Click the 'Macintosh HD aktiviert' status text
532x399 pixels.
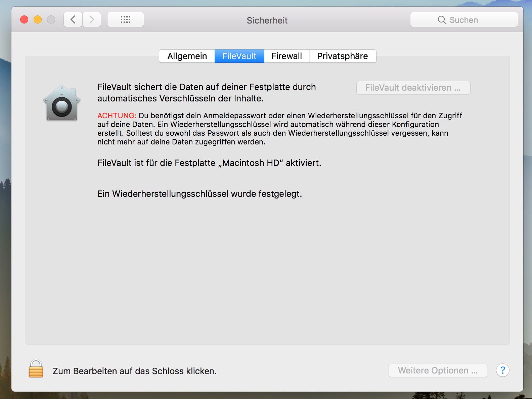(x=209, y=163)
